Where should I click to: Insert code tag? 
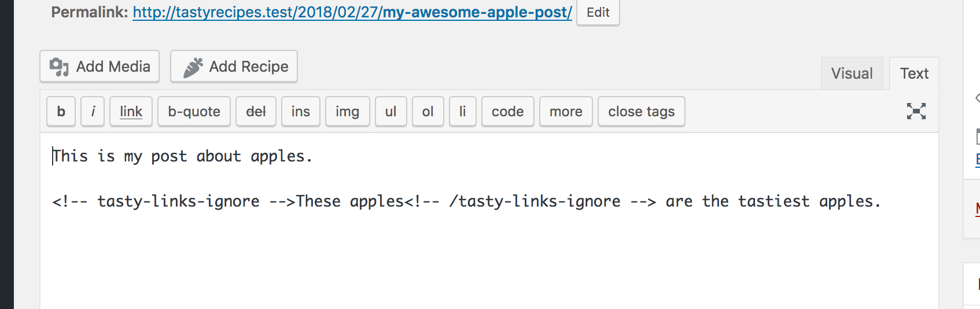[x=508, y=112]
